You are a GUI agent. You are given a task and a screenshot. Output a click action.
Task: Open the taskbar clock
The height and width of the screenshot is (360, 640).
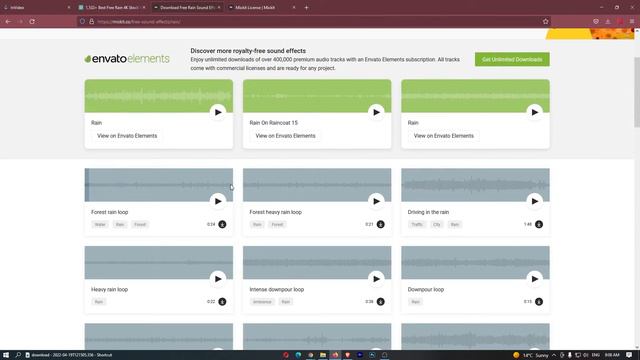pyautogui.click(x=612, y=355)
